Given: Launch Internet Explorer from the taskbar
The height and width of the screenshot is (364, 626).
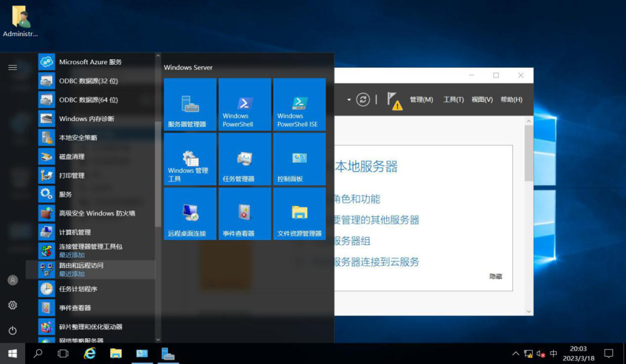Looking at the screenshot, I should point(90,354).
